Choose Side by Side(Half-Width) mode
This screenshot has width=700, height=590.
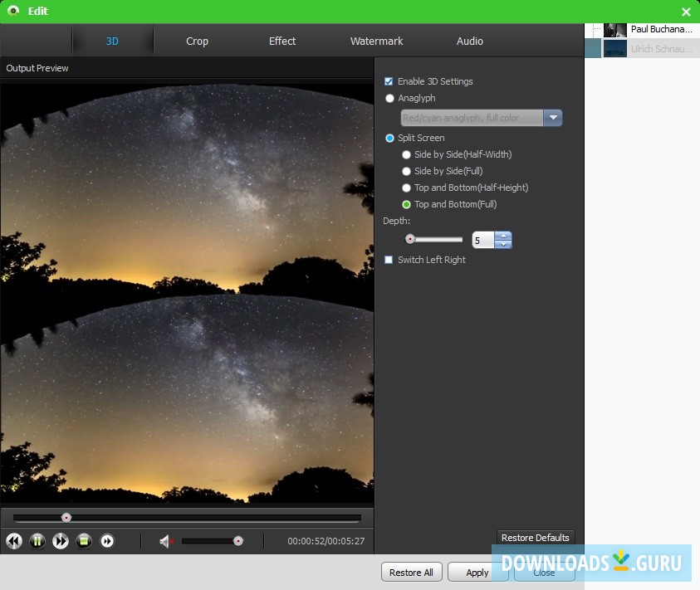[406, 154]
